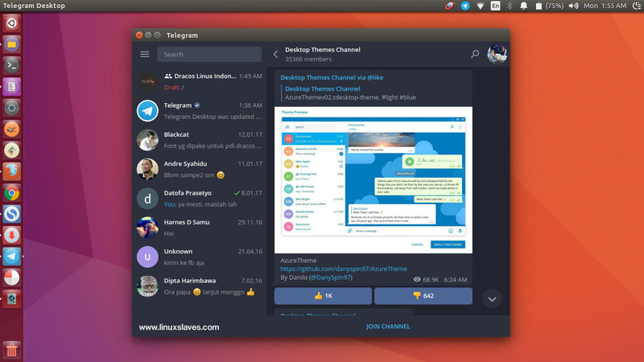644x362 pixels.
Task: Open the text editor dock icon
Action: click(11, 87)
